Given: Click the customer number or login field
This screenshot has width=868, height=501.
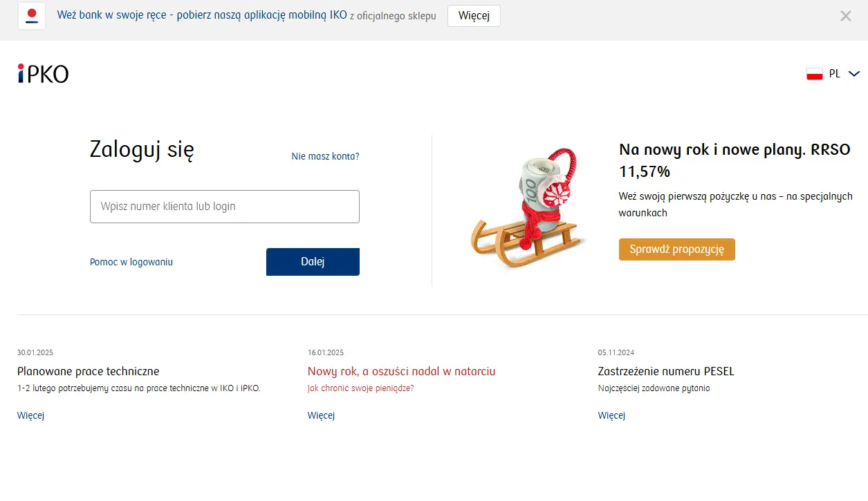Looking at the screenshot, I should coord(225,207).
